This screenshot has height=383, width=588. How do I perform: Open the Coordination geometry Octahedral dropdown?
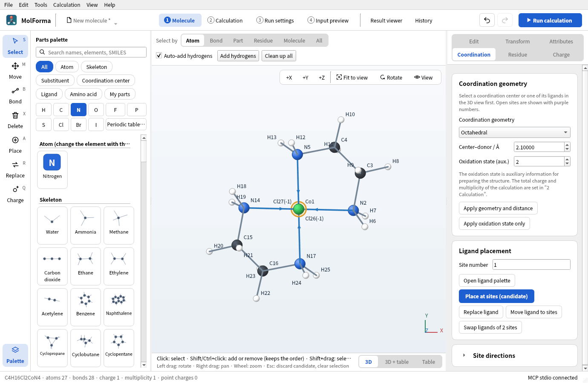tap(514, 132)
